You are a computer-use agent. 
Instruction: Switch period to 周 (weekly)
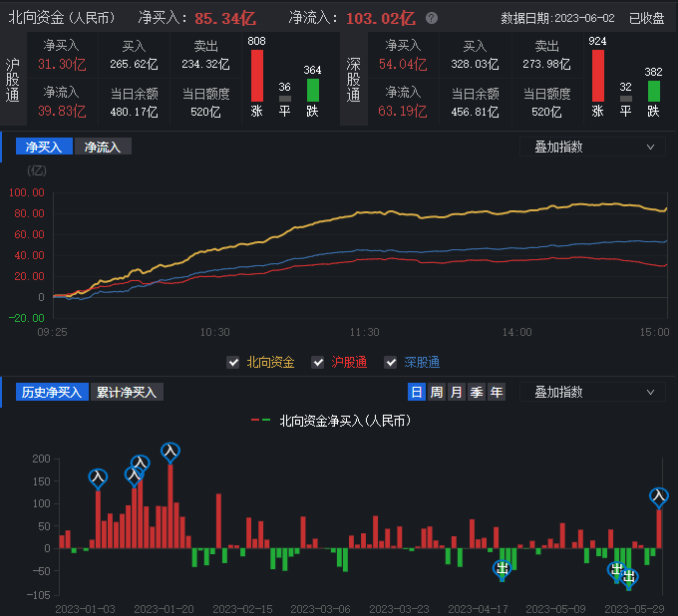437,393
